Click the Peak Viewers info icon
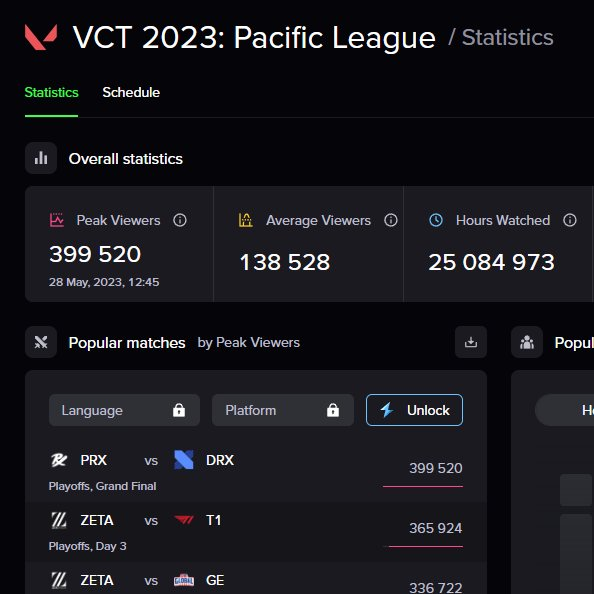 (180, 220)
